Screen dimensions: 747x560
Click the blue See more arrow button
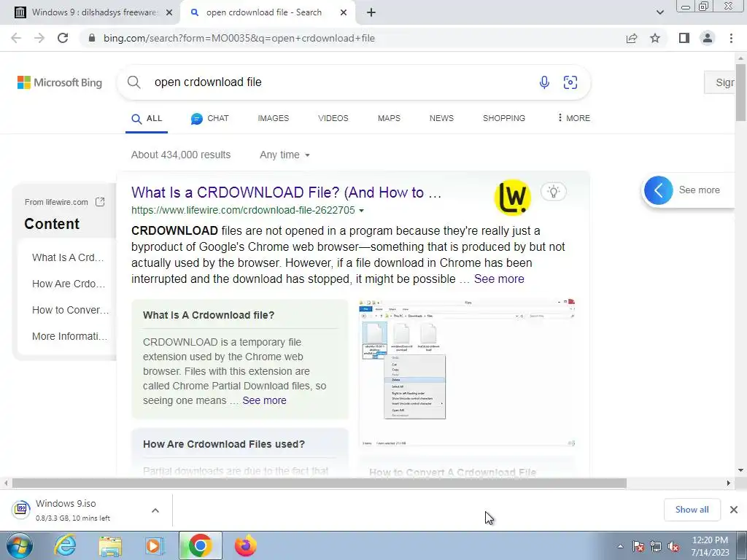point(659,190)
